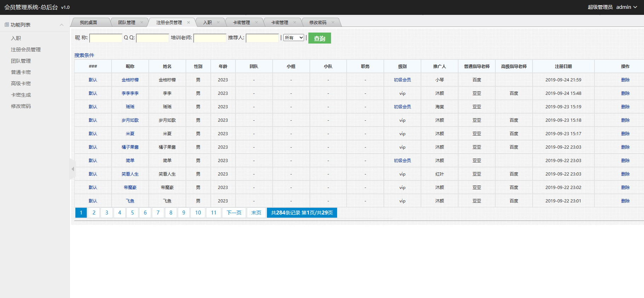
Task: Go to page 2
Action: (94, 213)
